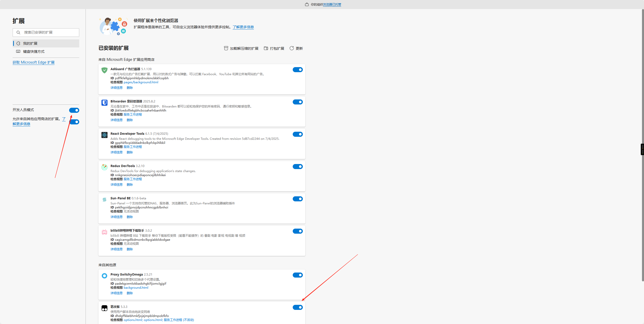Image resolution: width=644 pixels, height=324 pixels.
Task: Turn off Redux DevTools toggle
Action: point(298,167)
